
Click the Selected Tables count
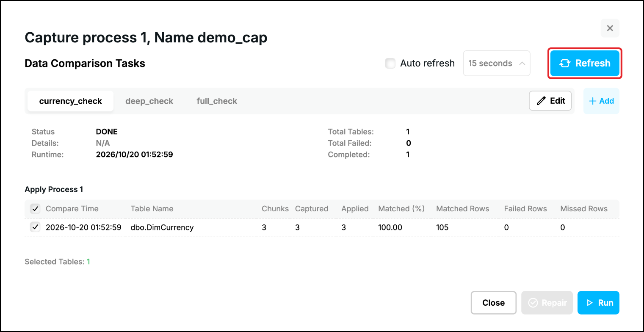point(88,262)
